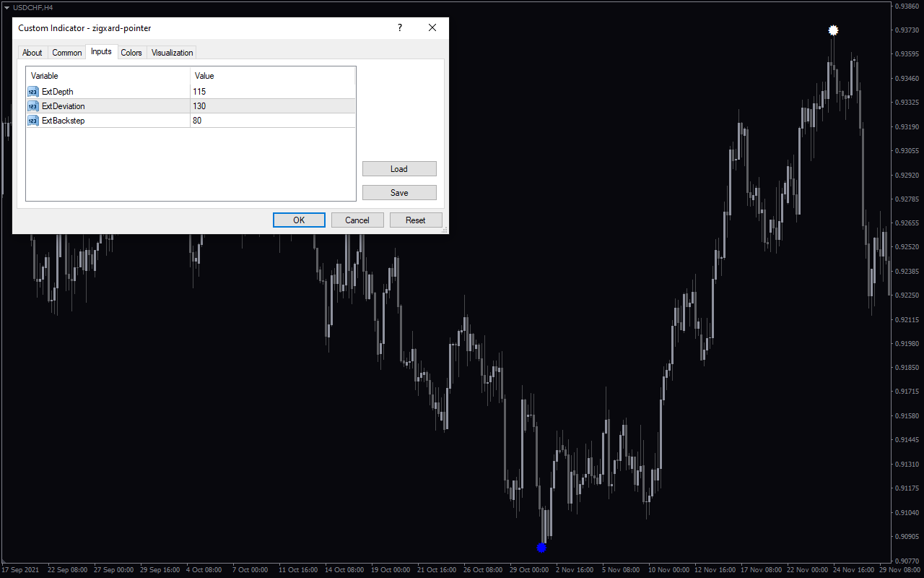Switch to the Common tab
Image resolution: width=924 pixels, height=578 pixels.
tap(67, 53)
